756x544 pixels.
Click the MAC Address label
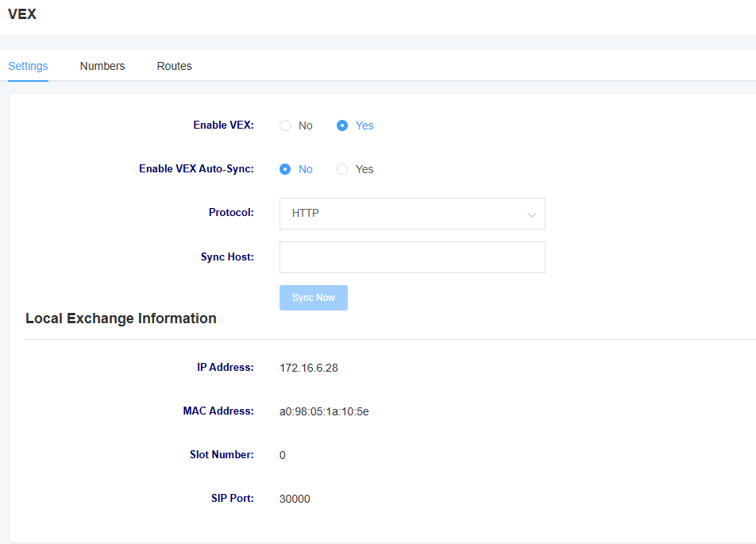[218, 411]
